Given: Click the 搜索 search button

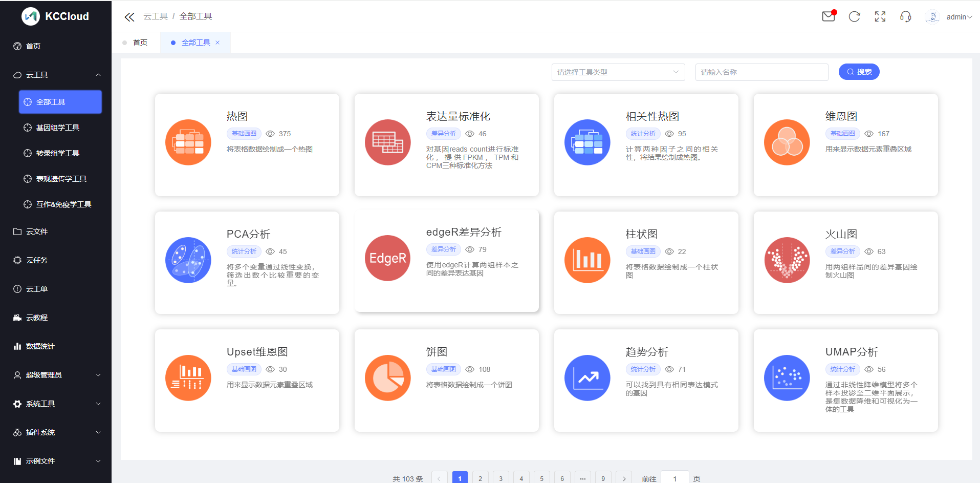Looking at the screenshot, I should pyautogui.click(x=859, y=72).
